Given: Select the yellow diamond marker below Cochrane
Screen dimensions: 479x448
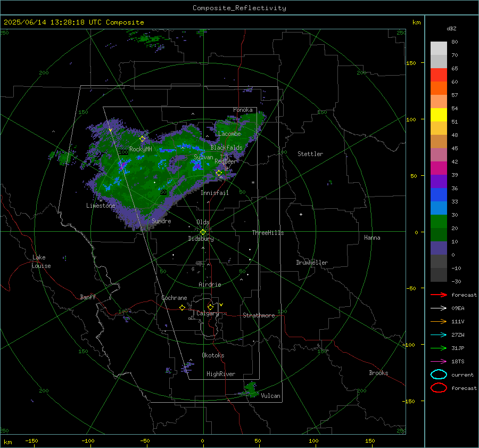Looking at the screenshot, I should [182, 307].
